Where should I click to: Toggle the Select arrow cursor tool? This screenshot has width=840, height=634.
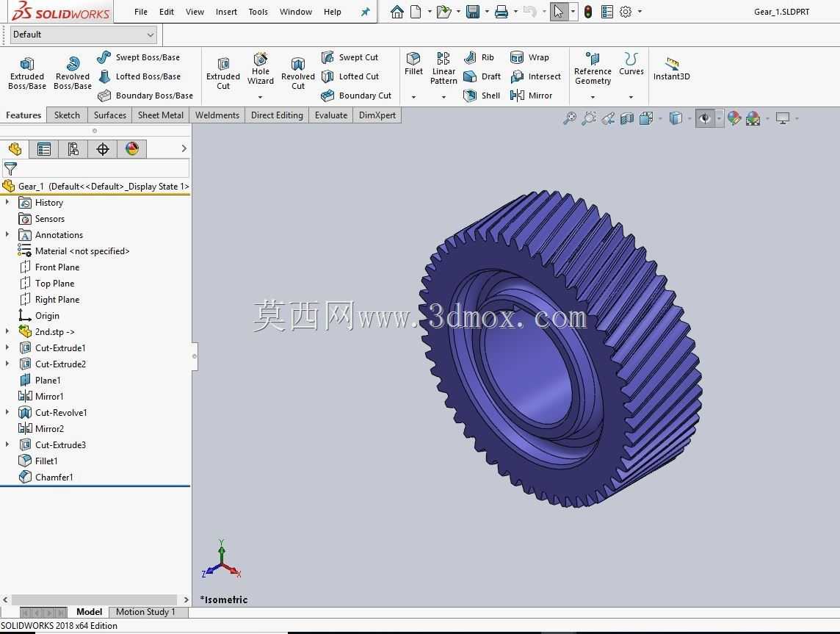click(x=558, y=12)
